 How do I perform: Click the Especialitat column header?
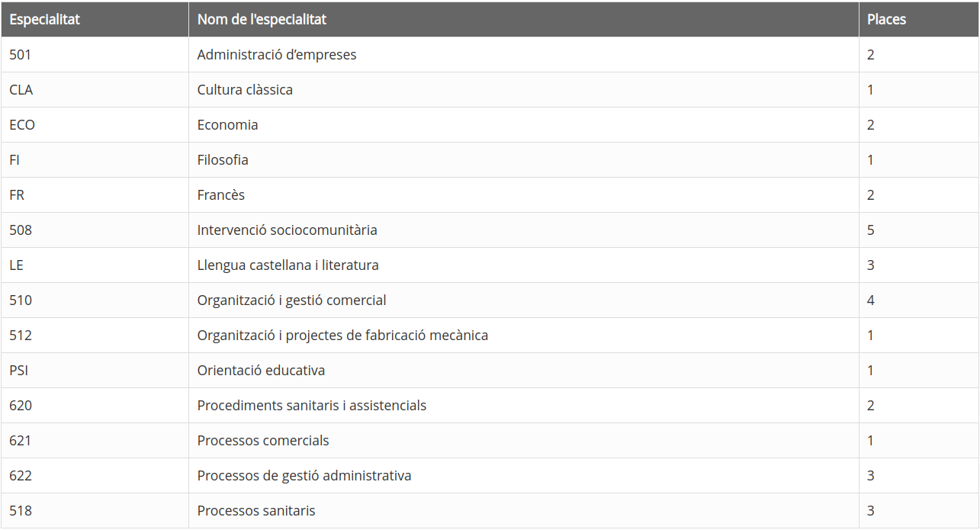click(x=95, y=20)
